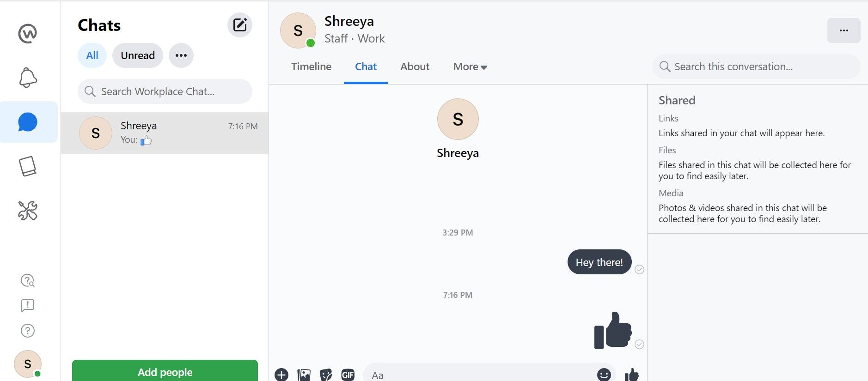The image size is (868, 381).
Task: Click the plus icon in composer
Action: pyautogui.click(x=281, y=375)
